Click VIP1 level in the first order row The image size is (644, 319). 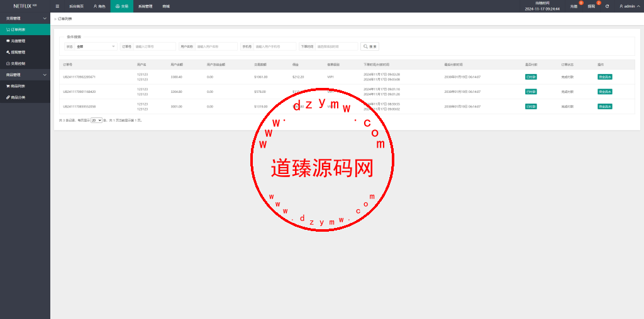click(330, 77)
